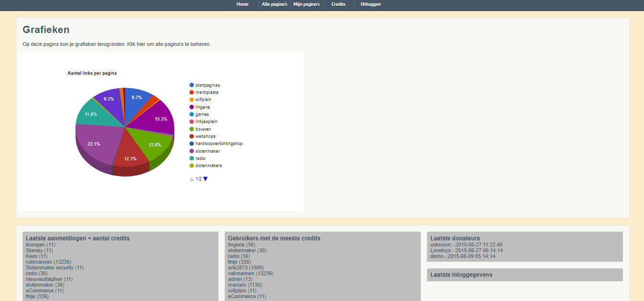Click nieuwsuitalphen (11) entry

coord(49,279)
